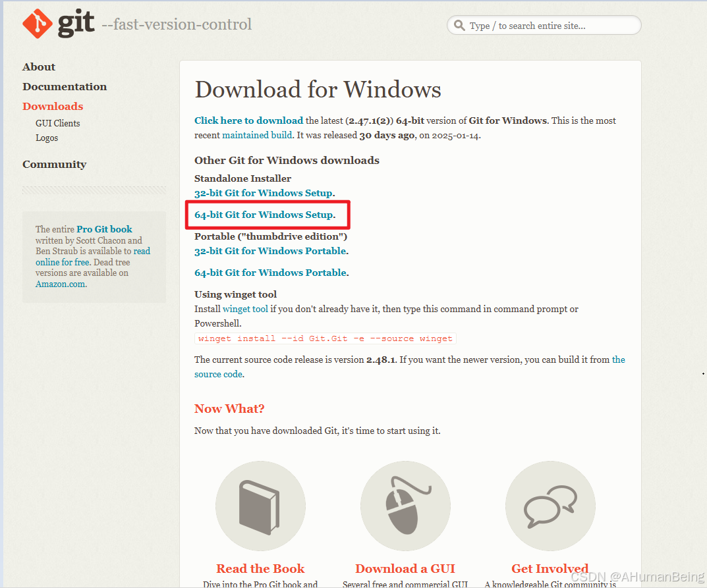Select Downloads in sidebar
707x588 pixels.
click(53, 106)
